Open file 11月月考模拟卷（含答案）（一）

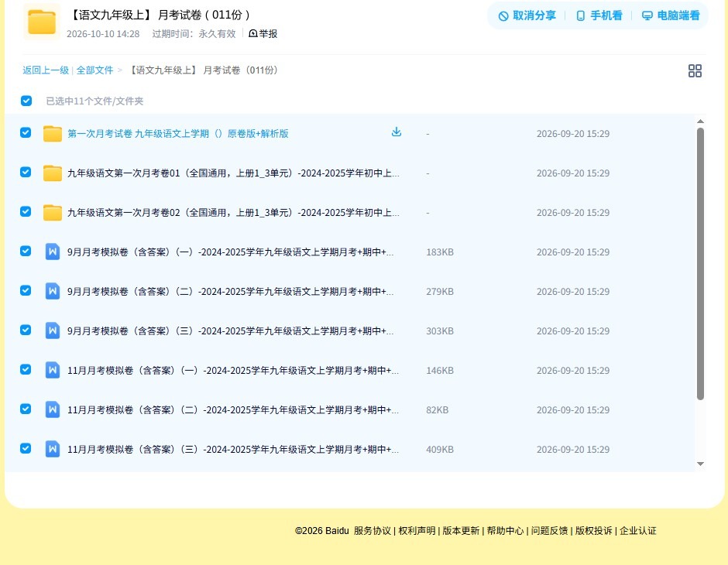click(x=233, y=370)
